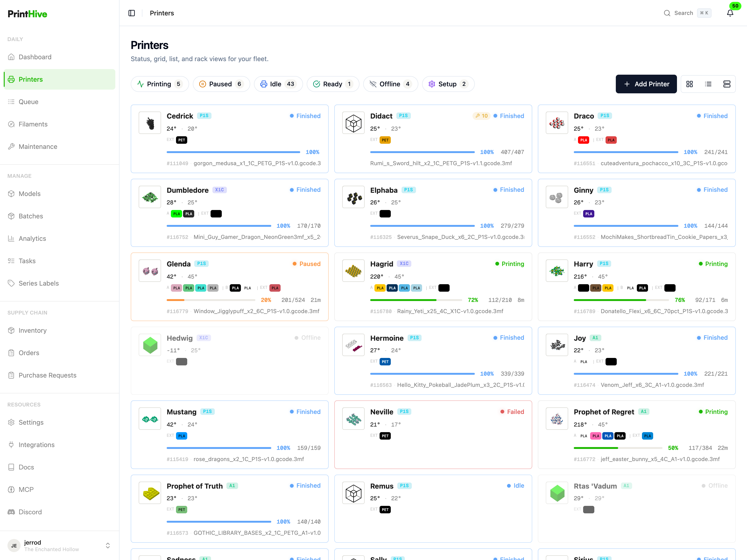Click the Models cube icon
Screen dimensions: 747x560
point(11,194)
